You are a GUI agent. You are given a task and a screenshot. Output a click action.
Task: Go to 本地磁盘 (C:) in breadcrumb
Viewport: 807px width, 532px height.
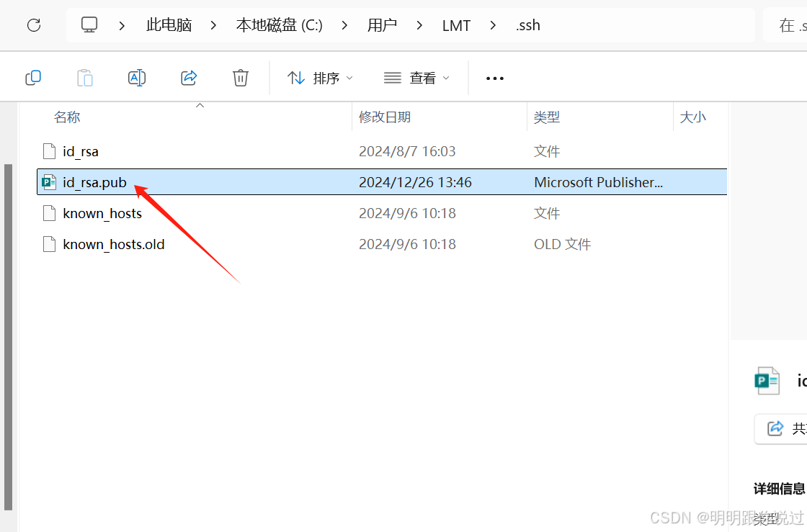pyautogui.click(x=280, y=25)
